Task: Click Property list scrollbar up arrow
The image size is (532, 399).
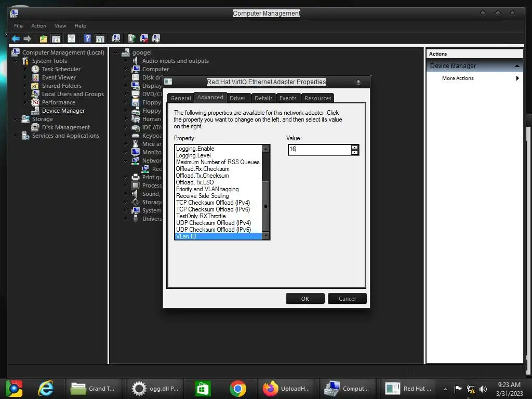Action: (265, 148)
